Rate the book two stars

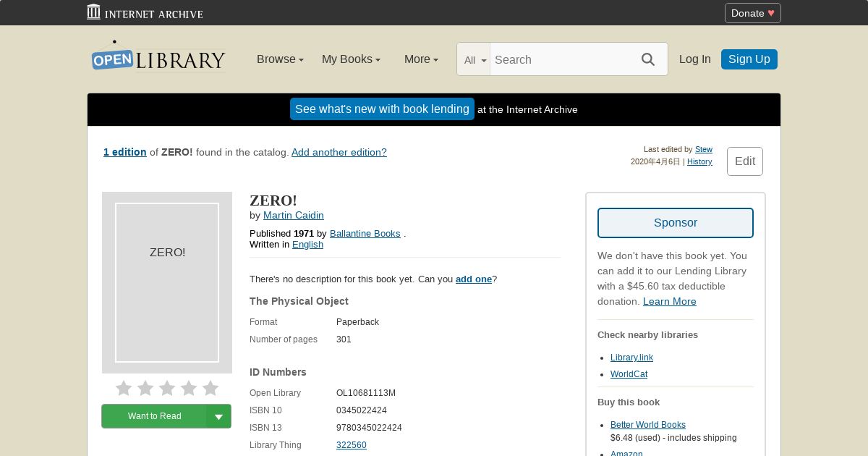pyautogui.click(x=145, y=389)
